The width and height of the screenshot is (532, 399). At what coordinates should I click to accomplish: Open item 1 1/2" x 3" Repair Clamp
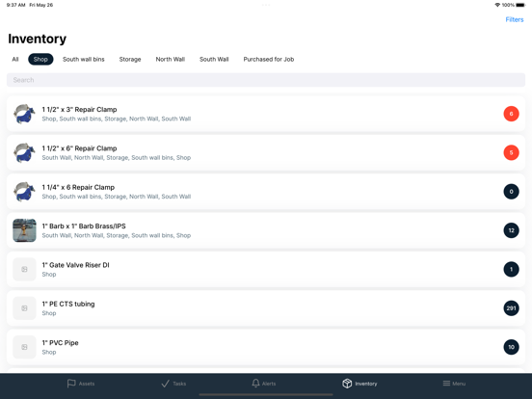pos(266,114)
